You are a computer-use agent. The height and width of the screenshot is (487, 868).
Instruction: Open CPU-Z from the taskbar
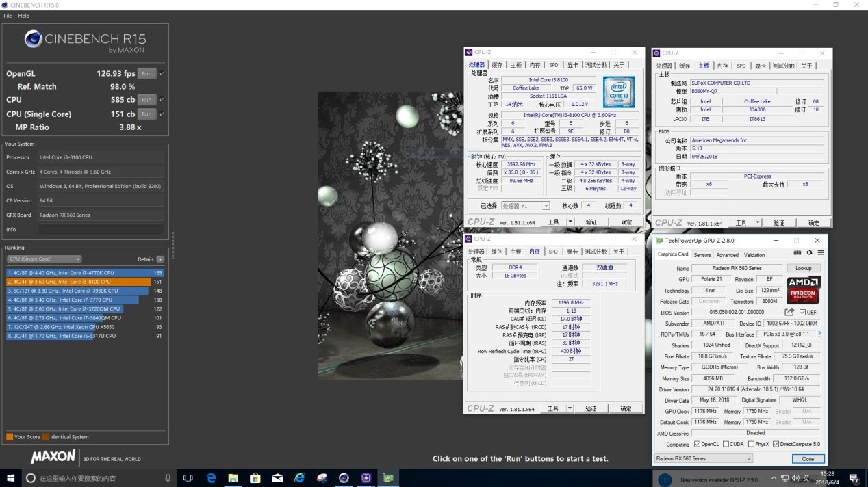coord(366,478)
